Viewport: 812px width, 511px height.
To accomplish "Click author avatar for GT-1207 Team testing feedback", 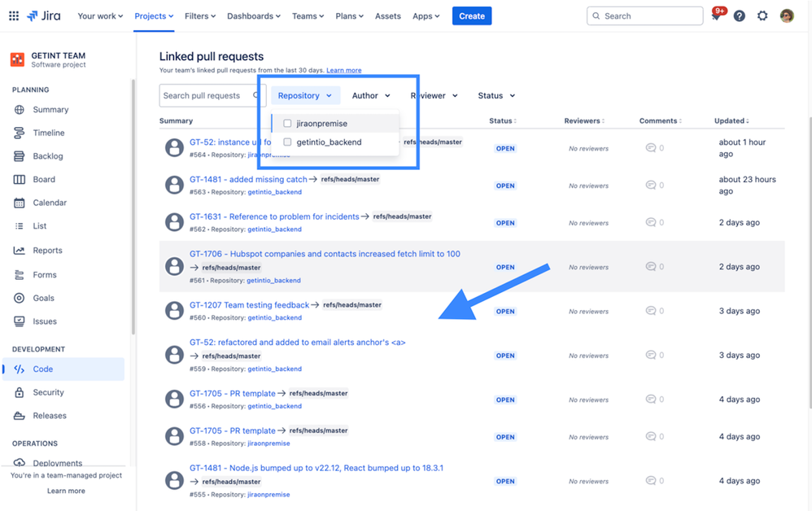I will (x=174, y=311).
